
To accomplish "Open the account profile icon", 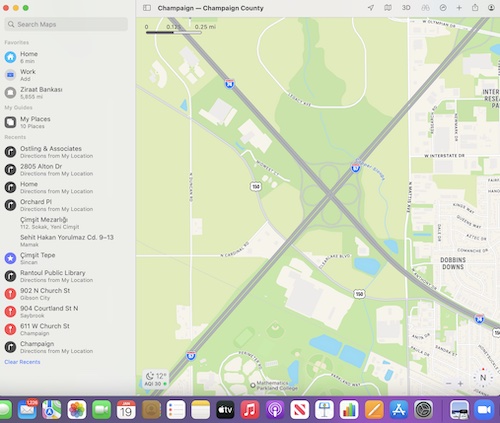I will coord(491,8).
